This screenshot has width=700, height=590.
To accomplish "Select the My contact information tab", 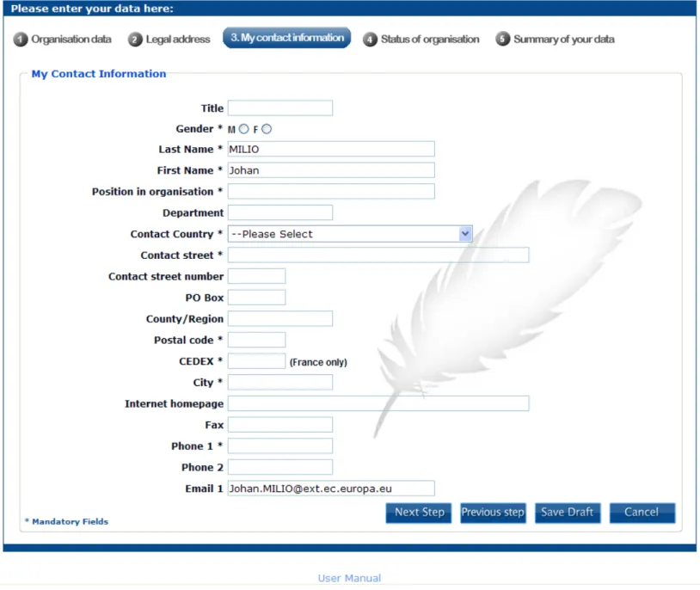I will 287,38.
